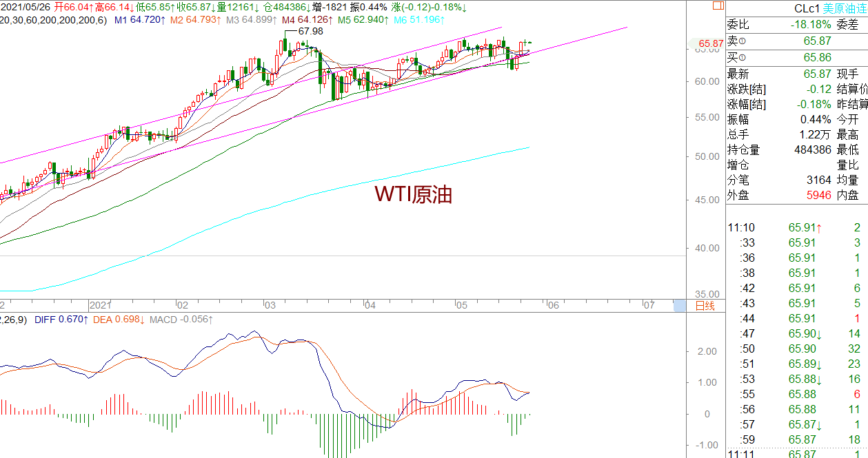Click the 06 month label on time axis

(553, 304)
